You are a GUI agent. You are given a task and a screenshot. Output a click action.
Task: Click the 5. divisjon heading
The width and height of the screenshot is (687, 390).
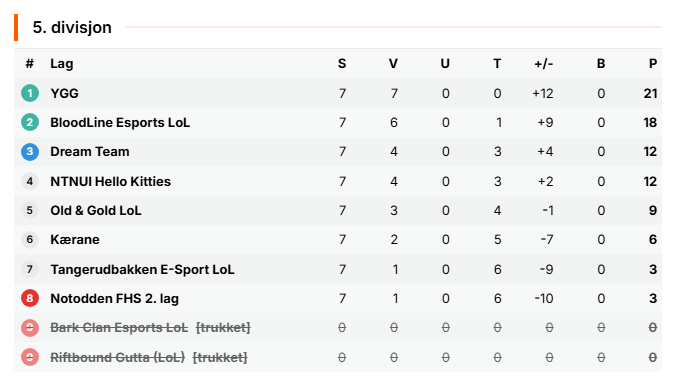(72, 27)
